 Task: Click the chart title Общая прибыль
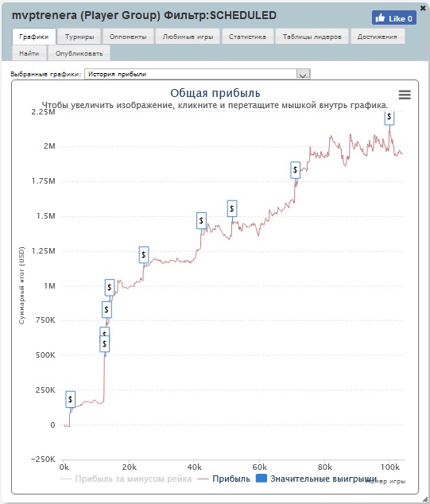215,93
